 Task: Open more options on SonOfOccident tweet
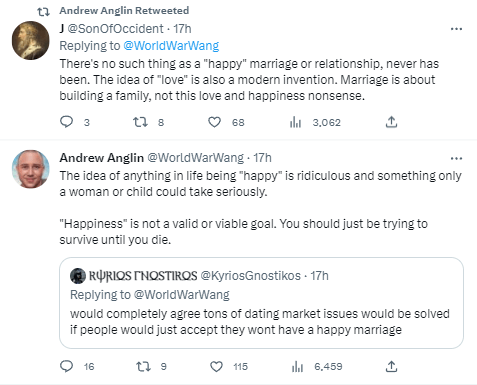[456, 29]
